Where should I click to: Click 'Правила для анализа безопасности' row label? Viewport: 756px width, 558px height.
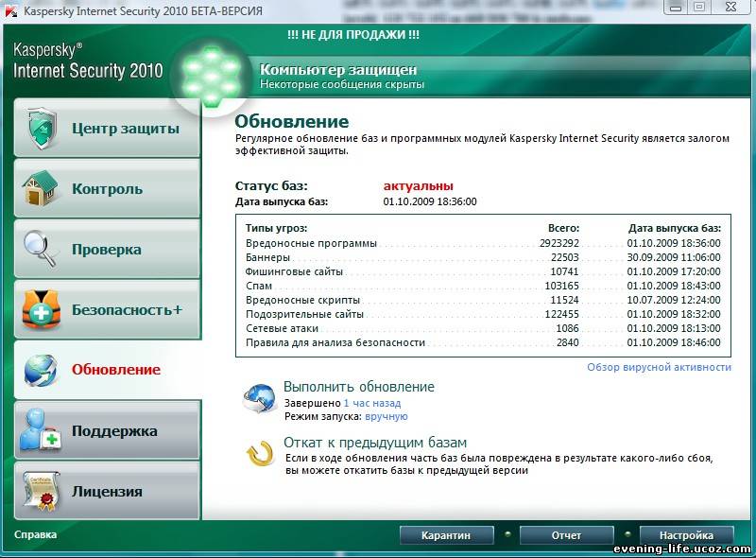coord(335,342)
